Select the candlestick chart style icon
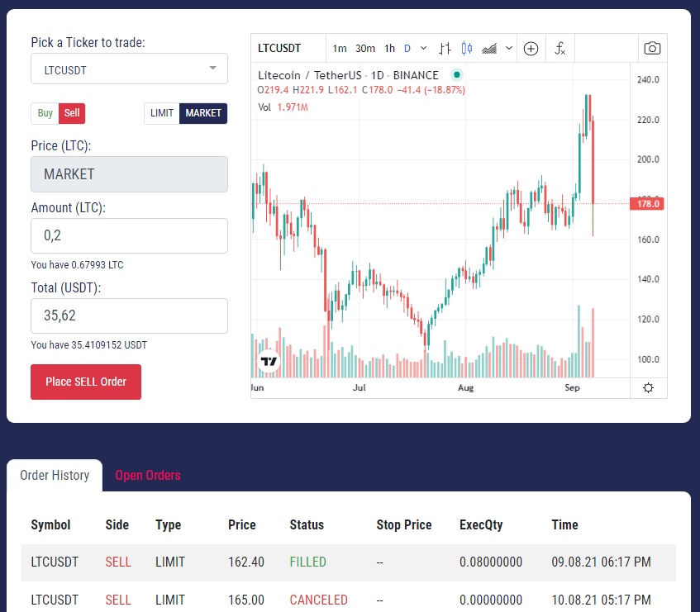This screenshot has height=612, width=700. point(465,48)
